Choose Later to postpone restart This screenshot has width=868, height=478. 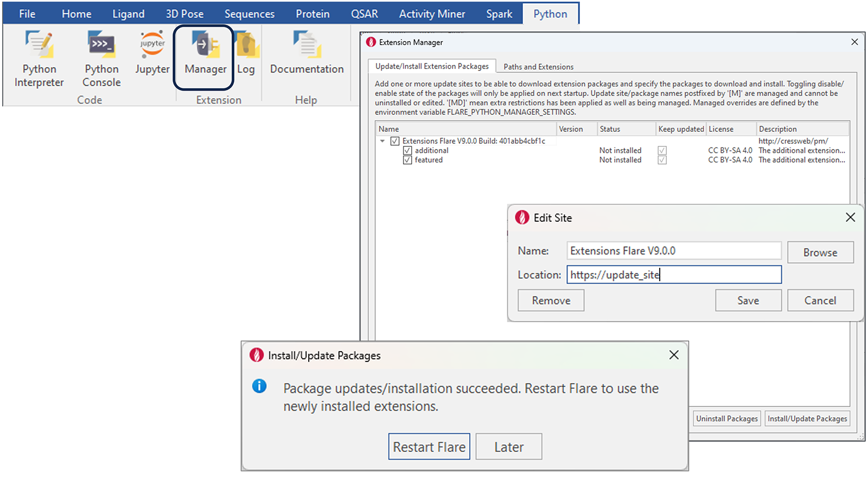coord(509,447)
